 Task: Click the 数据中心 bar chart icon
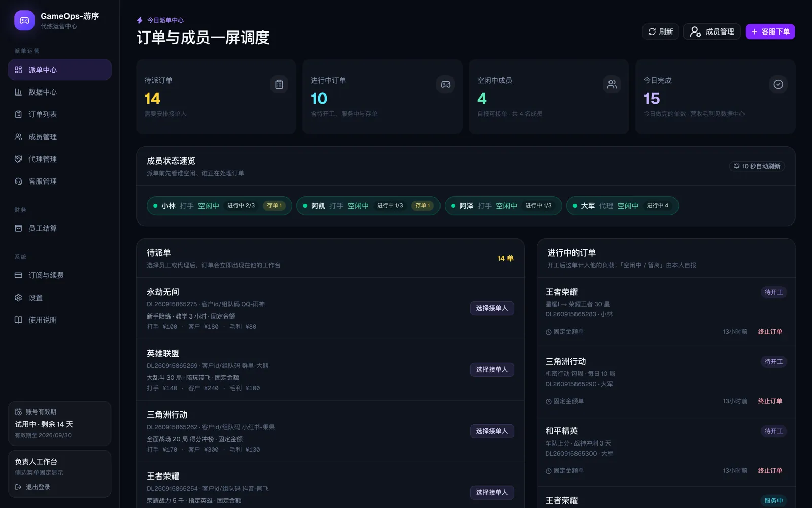coord(18,92)
